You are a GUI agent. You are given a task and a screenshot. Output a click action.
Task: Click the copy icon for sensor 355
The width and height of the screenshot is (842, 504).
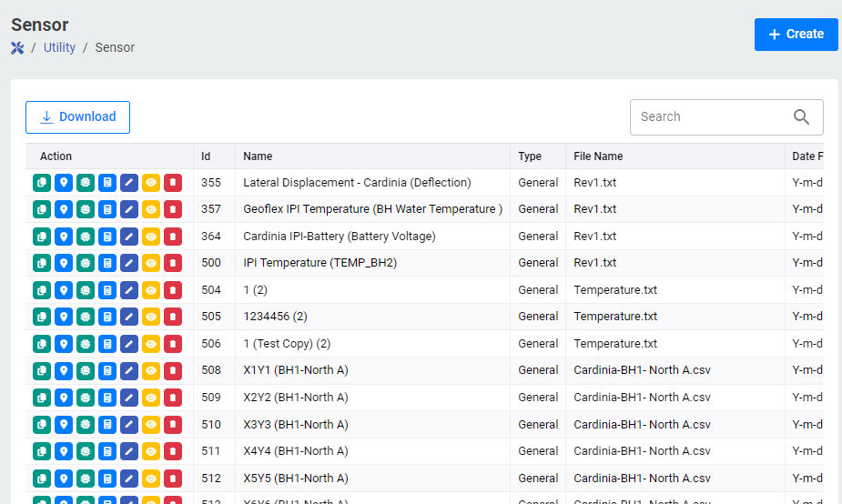click(x=42, y=183)
